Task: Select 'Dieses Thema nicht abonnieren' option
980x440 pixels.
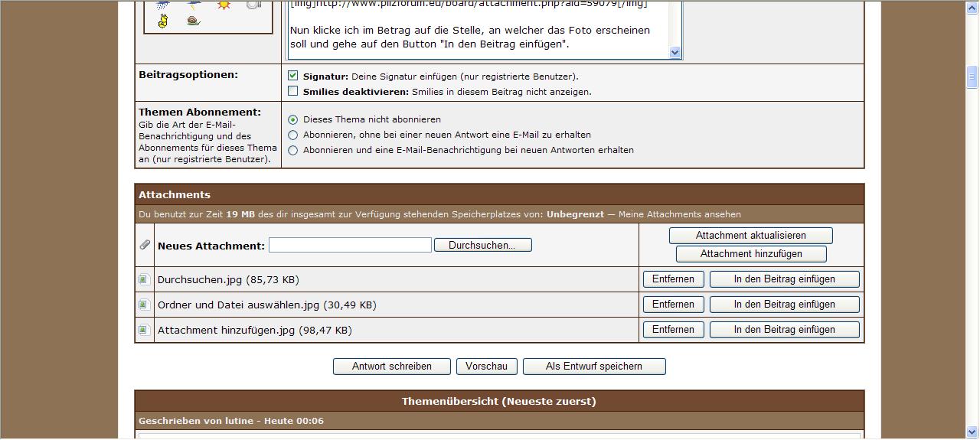Action: (293, 120)
